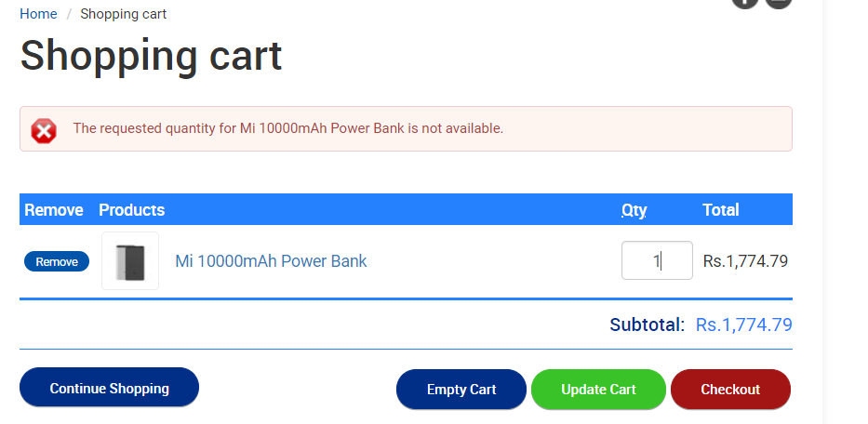
Task: Click the green Update Cart button
Action: pos(598,389)
